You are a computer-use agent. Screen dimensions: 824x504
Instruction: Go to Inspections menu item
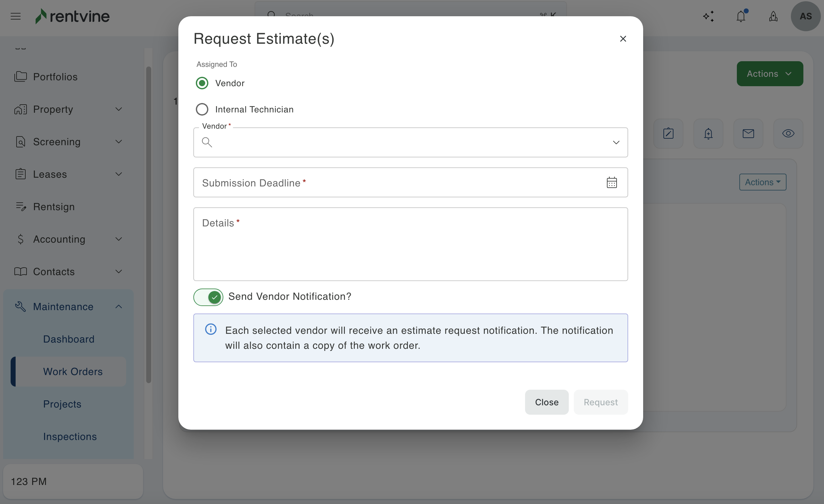pos(70,436)
